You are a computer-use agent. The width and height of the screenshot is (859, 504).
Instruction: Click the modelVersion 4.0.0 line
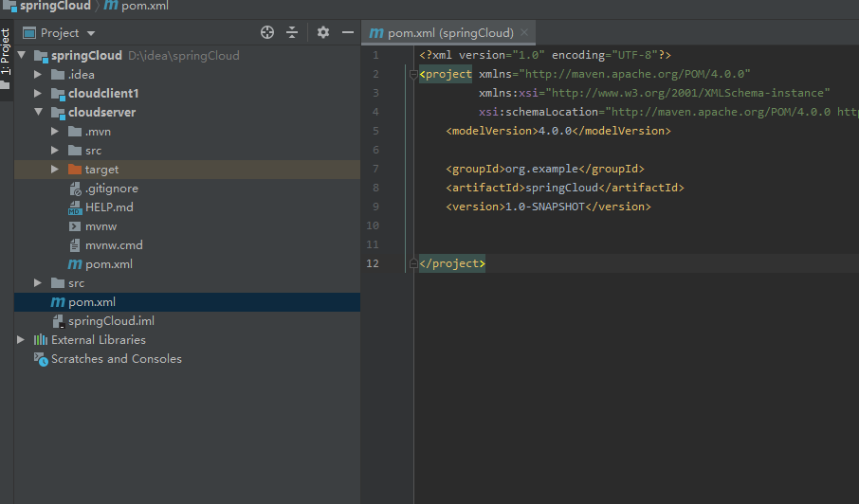(558, 131)
